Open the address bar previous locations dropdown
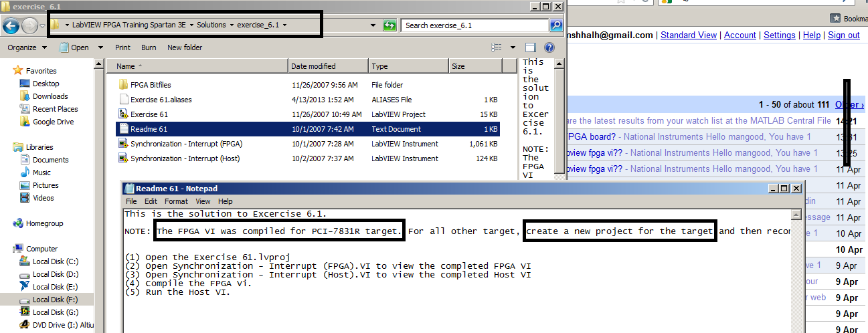This screenshot has width=868, height=333. tap(373, 25)
